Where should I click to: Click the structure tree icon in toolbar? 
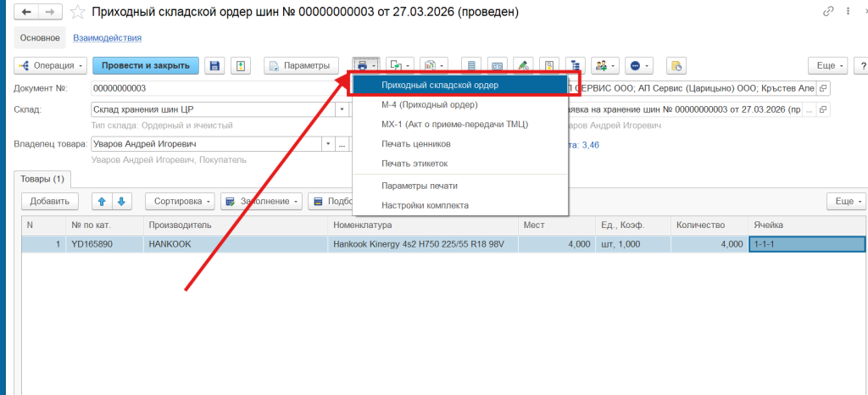pyautogui.click(x=576, y=65)
